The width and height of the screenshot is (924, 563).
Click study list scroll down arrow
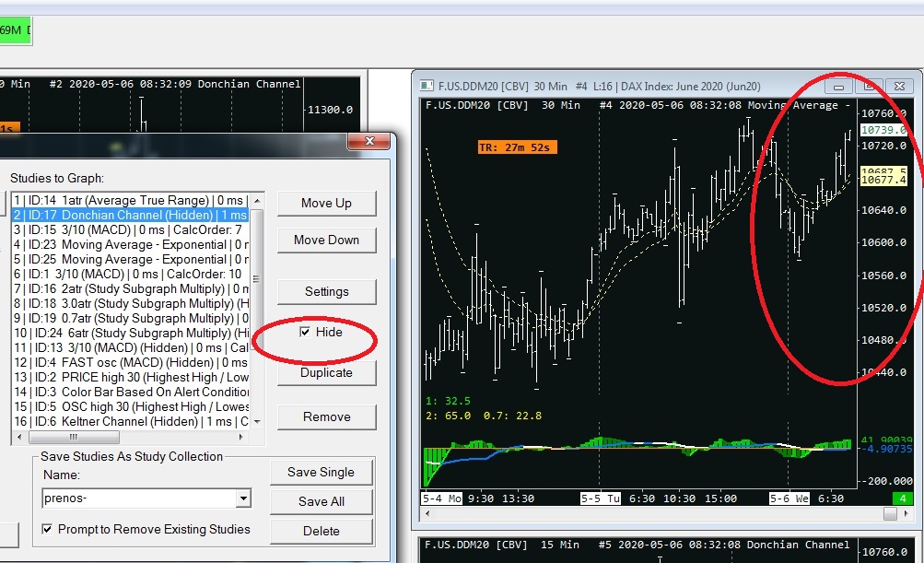point(257,422)
